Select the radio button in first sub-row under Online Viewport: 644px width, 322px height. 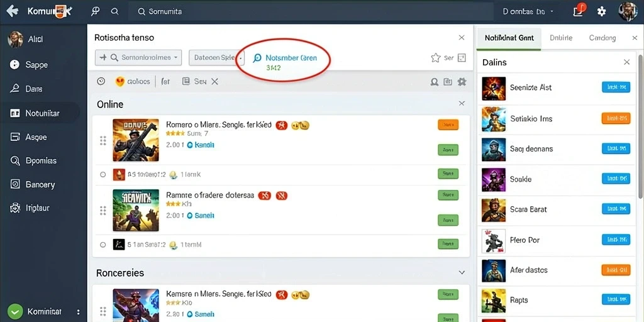point(103,175)
